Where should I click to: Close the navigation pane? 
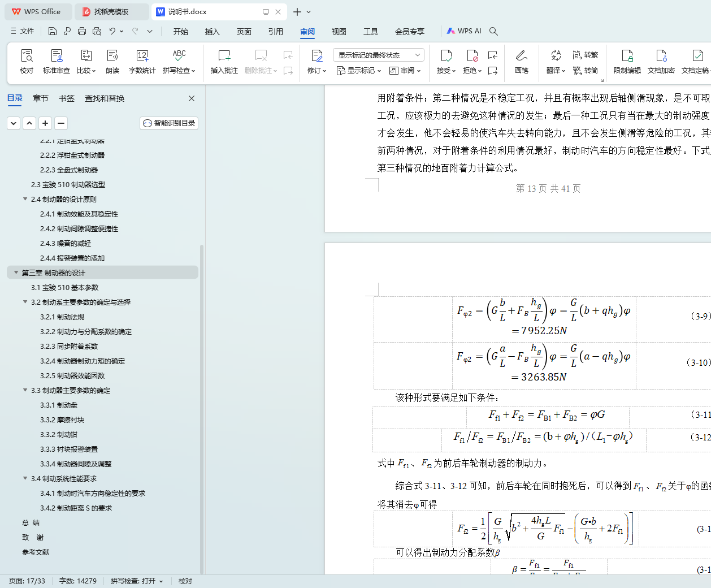point(192,98)
